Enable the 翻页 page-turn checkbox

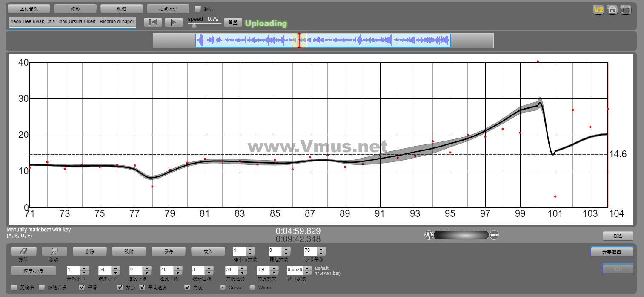[198, 9]
